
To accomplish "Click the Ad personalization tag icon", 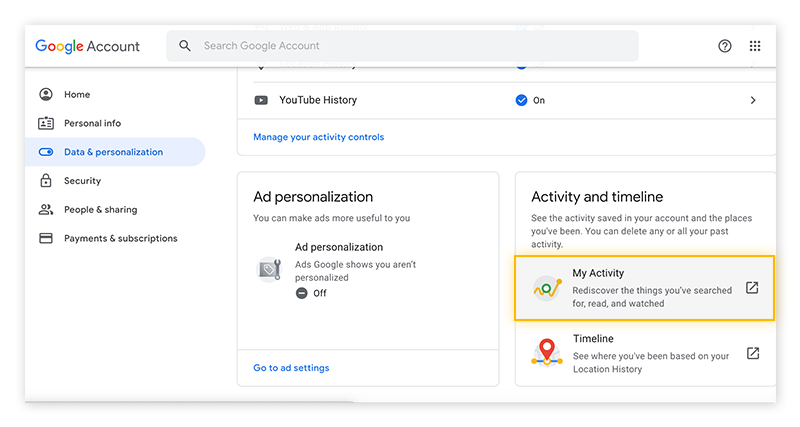I will point(270,268).
